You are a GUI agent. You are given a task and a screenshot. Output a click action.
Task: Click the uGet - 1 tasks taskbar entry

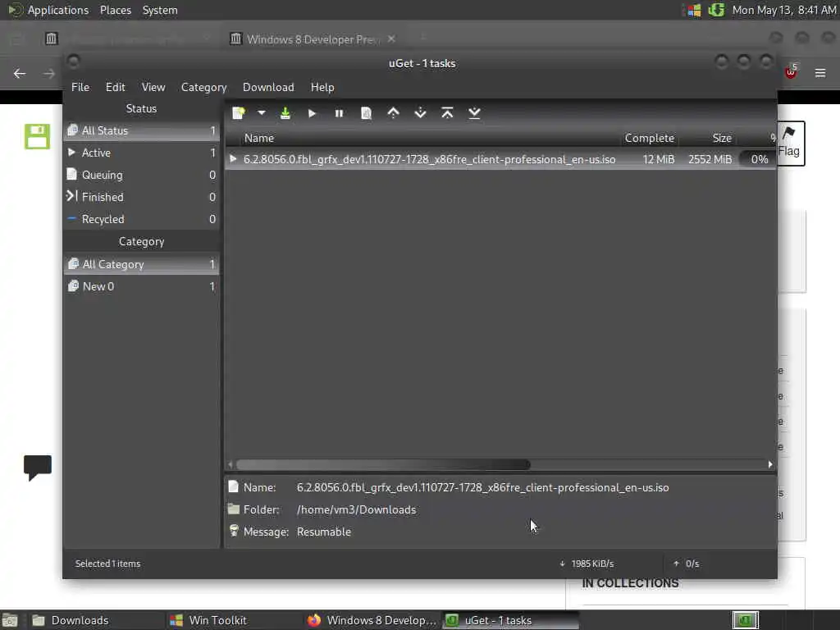pyautogui.click(x=510, y=620)
